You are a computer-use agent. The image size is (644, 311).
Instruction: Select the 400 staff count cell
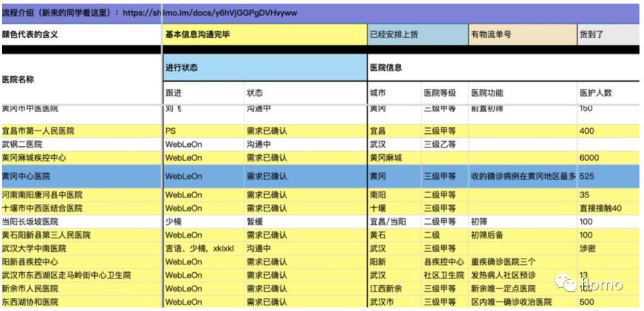point(608,131)
